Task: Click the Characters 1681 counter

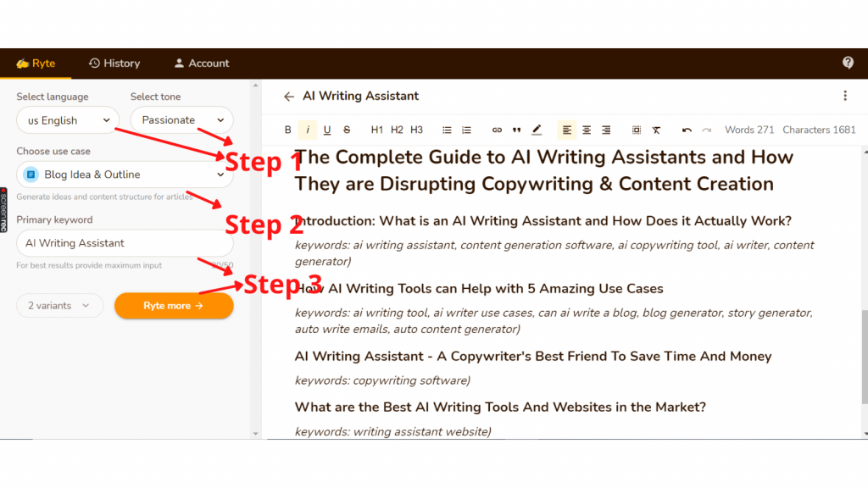Action: coord(820,130)
